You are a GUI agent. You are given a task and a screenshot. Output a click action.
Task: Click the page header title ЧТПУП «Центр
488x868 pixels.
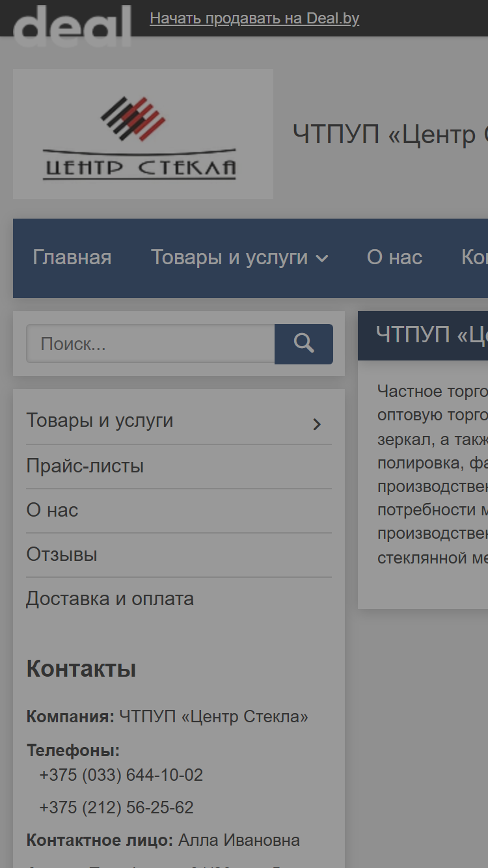(x=390, y=135)
